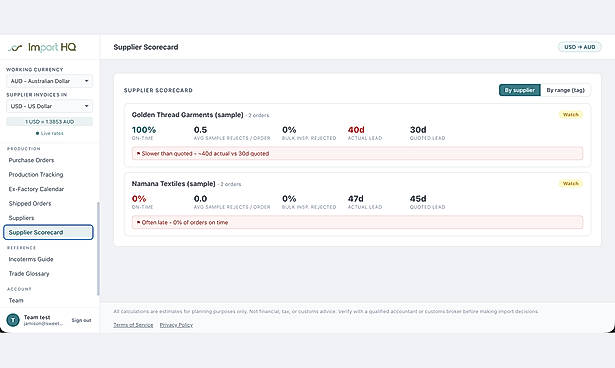The image size is (615, 368).
Task: Open the Suppliers page
Action: [x=21, y=218]
